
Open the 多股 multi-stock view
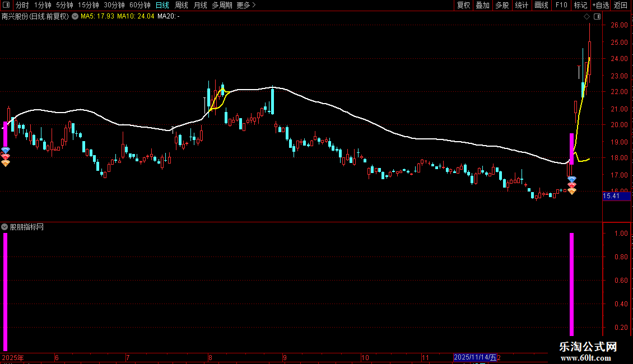click(x=502, y=5)
